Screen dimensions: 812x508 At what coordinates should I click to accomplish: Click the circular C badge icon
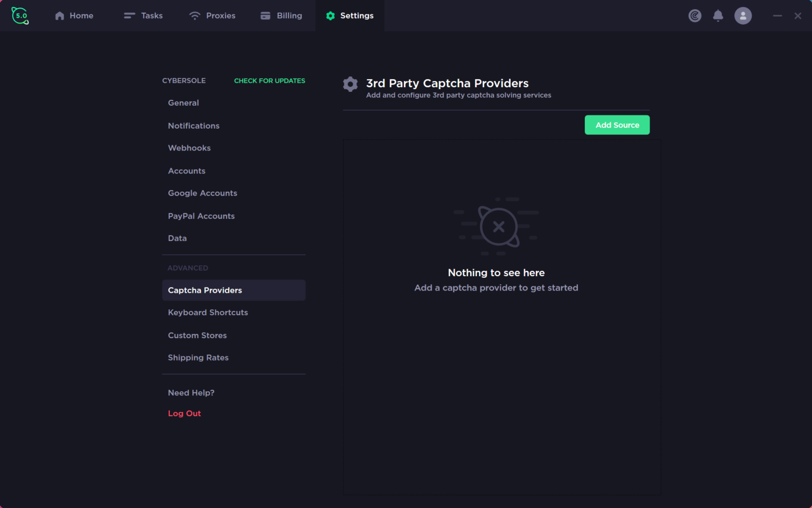pos(695,15)
